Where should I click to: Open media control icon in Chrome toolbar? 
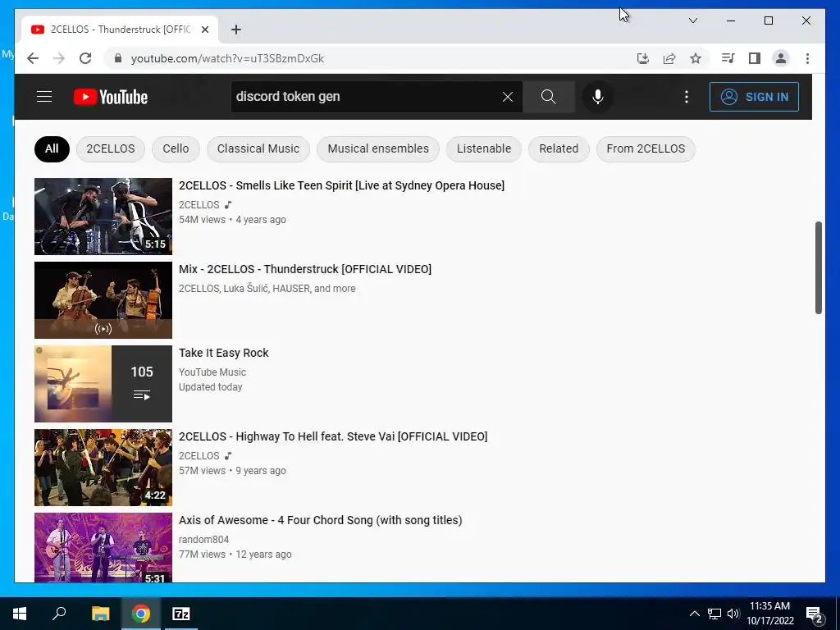(728, 58)
